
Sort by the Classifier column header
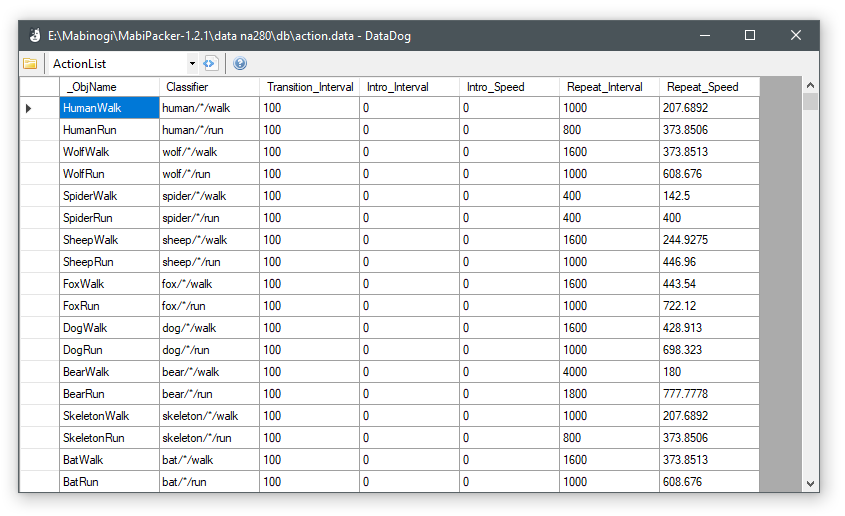(209, 87)
